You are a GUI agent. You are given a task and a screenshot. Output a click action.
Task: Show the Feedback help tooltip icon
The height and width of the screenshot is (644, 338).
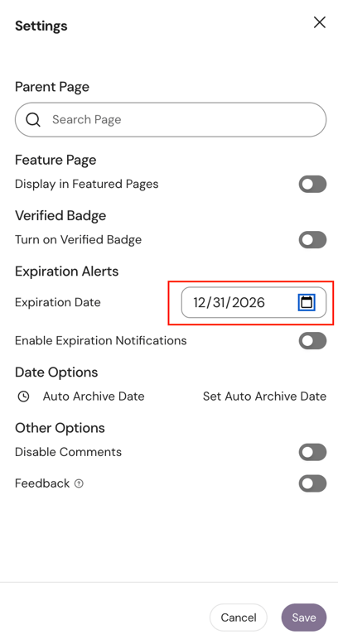[x=79, y=483]
